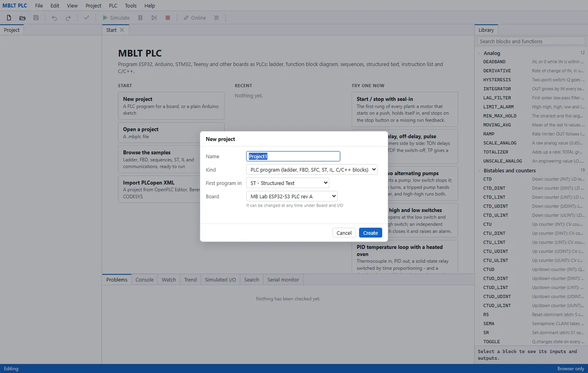588x373 pixels.
Task: Click the redo arrow icon
Action: point(68,18)
